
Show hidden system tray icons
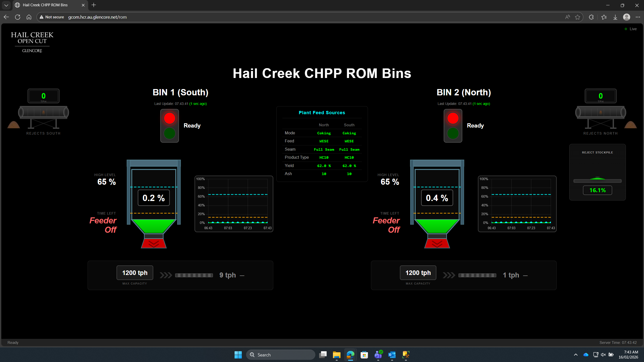(576, 355)
